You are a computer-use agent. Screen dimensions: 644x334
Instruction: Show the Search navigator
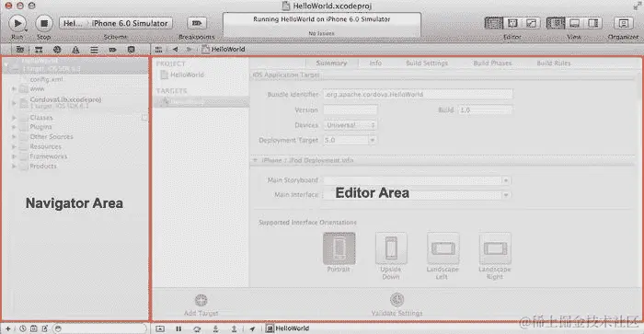[57, 50]
